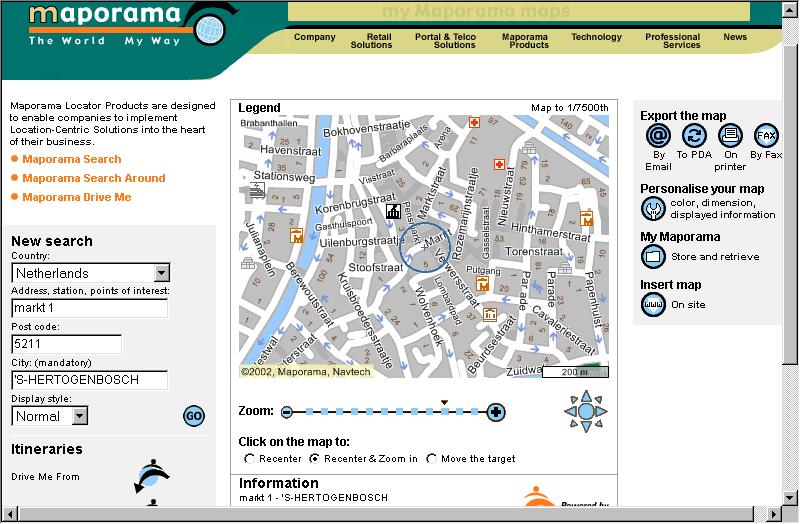This screenshot has width=800, height=524.
Task: Pan the map right with the arrow
Action: pos(602,411)
